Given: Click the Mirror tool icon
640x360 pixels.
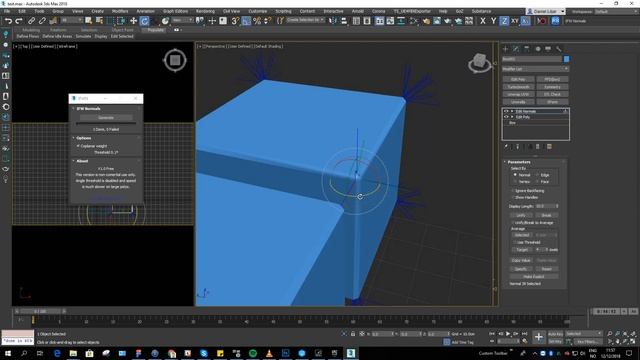Looking at the screenshot, I should (x=333, y=21).
